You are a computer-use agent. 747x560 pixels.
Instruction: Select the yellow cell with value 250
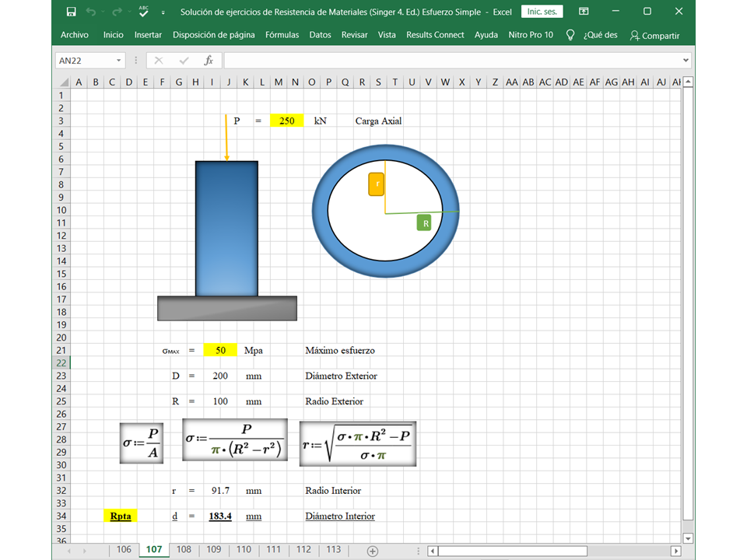coord(287,121)
